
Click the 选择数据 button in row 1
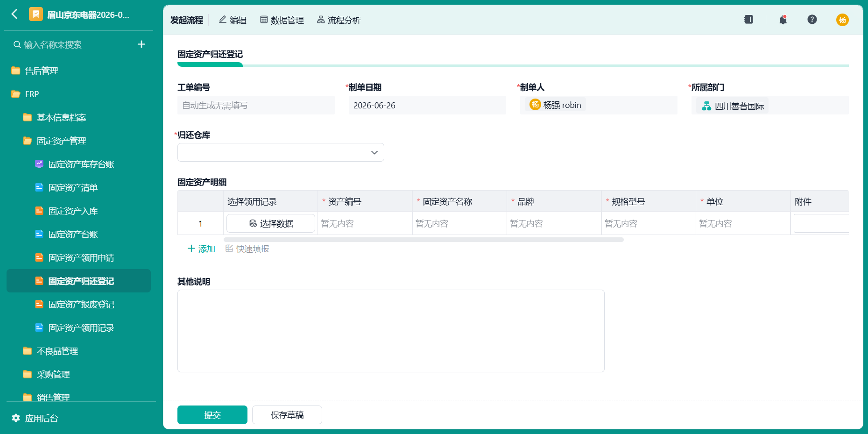coord(271,223)
